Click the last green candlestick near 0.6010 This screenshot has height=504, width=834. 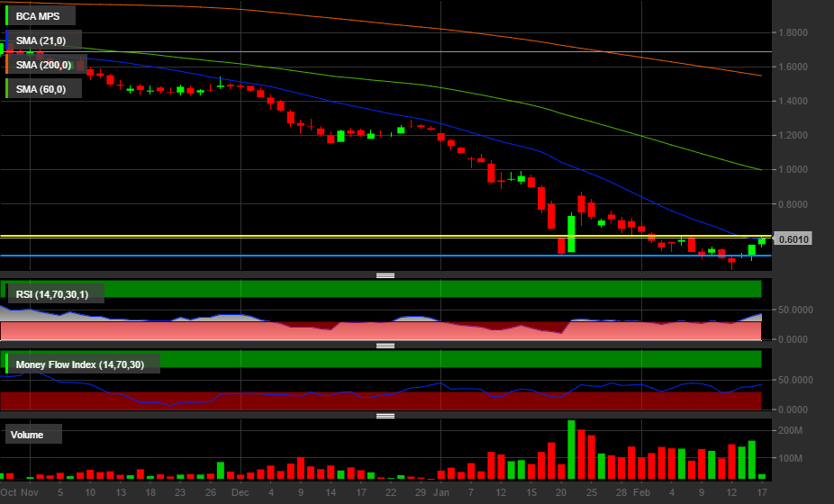pos(762,241)
